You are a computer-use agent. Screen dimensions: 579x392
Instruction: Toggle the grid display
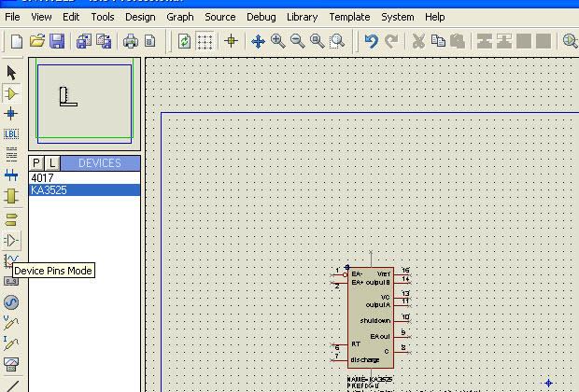(205, 41)
